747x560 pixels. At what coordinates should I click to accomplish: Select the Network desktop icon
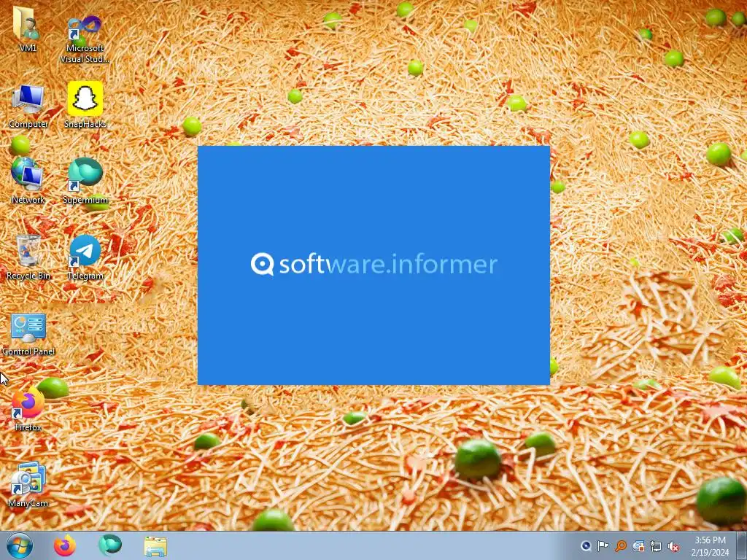pyautogui.click(x=28, y=181)
